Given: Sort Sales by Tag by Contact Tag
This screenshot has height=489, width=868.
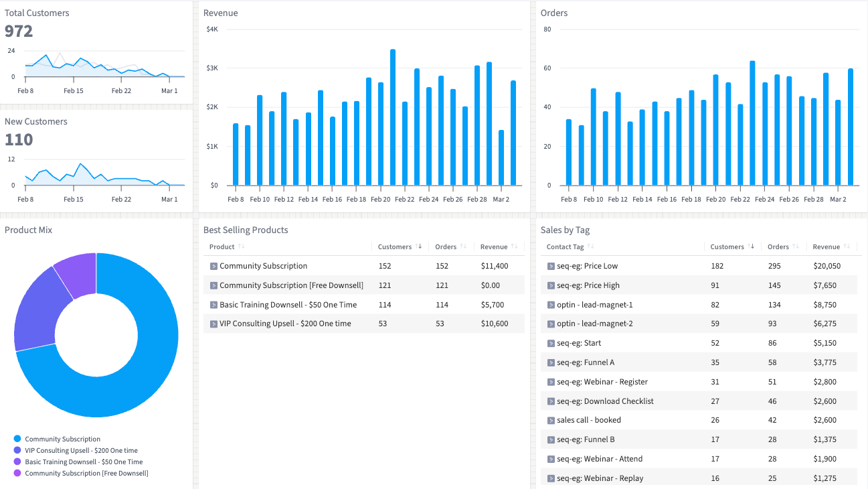Looking at the screenshot, I should coord(566,247).
